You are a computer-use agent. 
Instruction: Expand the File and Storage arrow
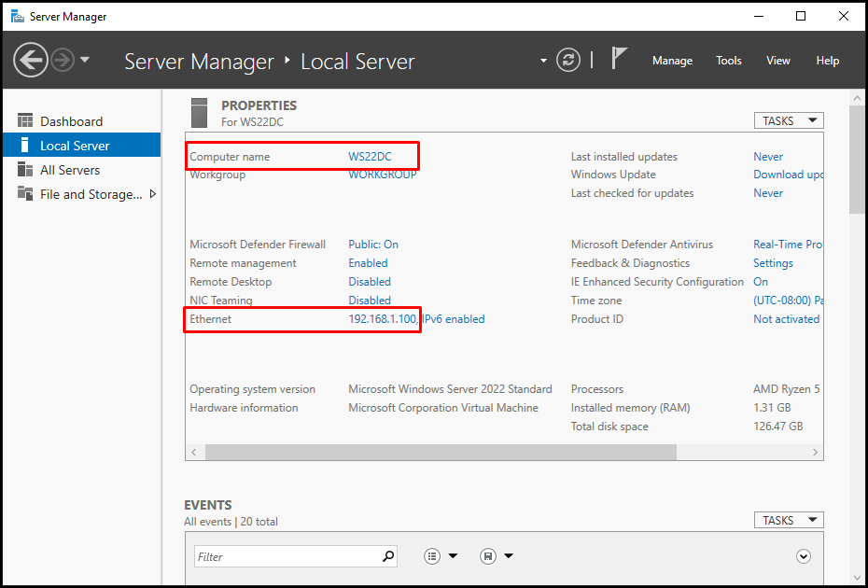[153, 194]
